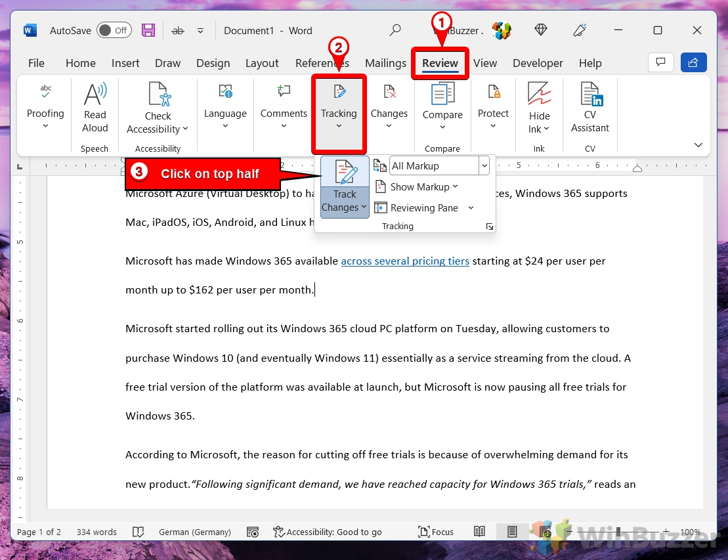Open Accessibility: Good to go checker
728x560 pixels.
pos(328,532)
